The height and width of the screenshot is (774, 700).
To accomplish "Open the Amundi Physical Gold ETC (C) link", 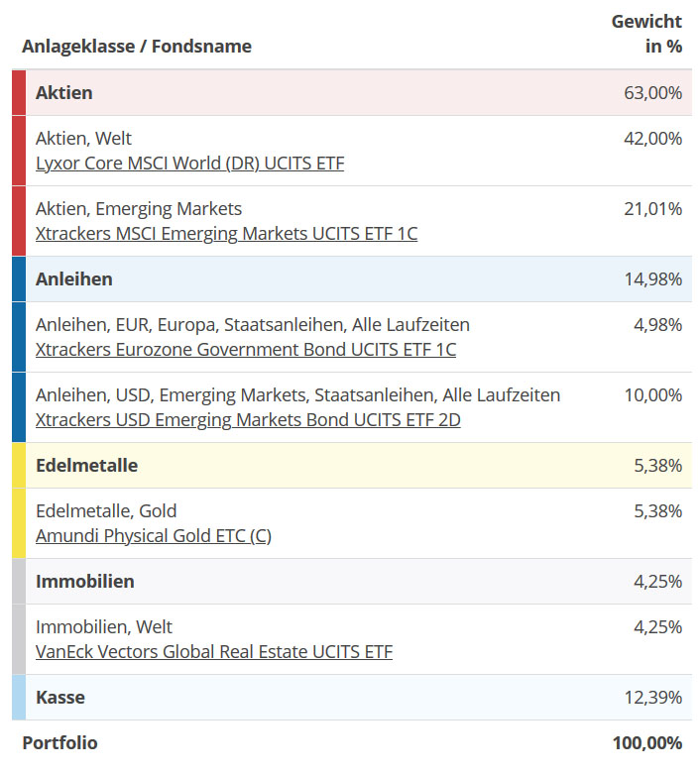I will click(x=153, y=536).
